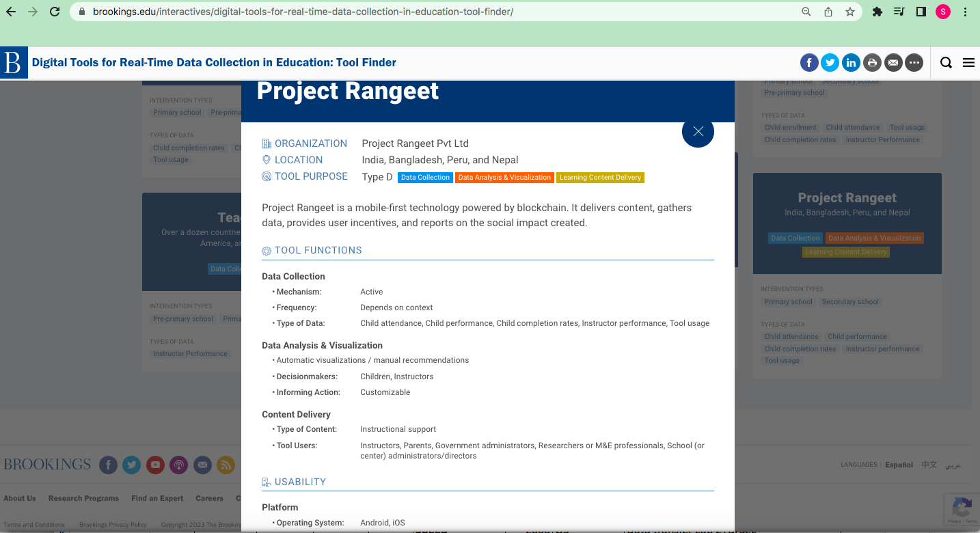Screen dimensions: 980x533
Task: Click the zoom magnifier icon in address bar
Action: pyautogui.click(x=806, y=12)
